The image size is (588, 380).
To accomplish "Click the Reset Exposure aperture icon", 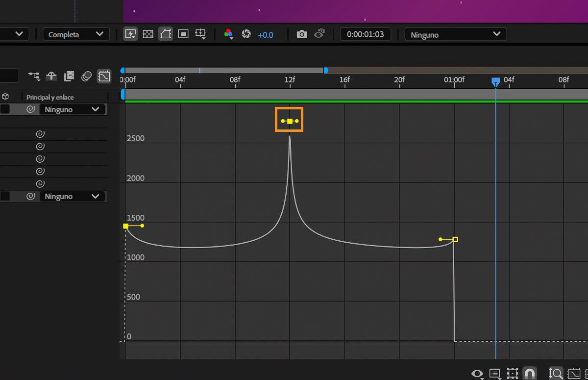I will click(246, 34).
